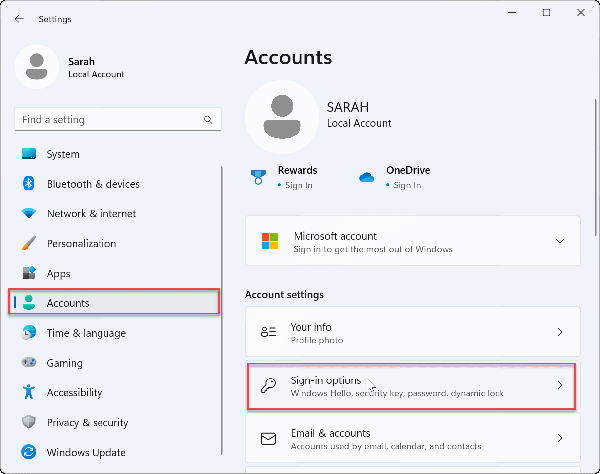Click the Accessibility figure icon

pos(28,393)
